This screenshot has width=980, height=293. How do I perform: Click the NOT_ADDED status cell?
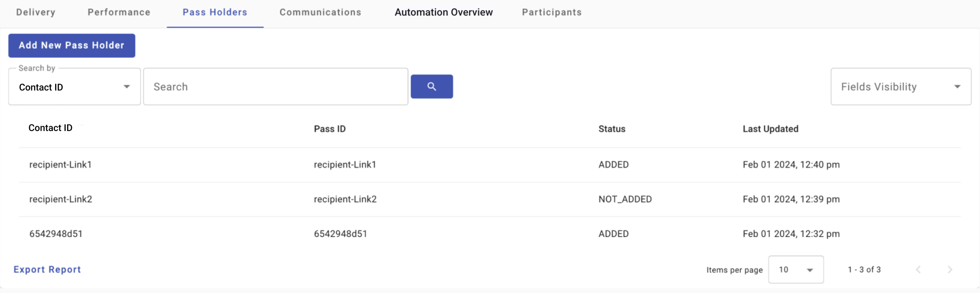(625, 199)
